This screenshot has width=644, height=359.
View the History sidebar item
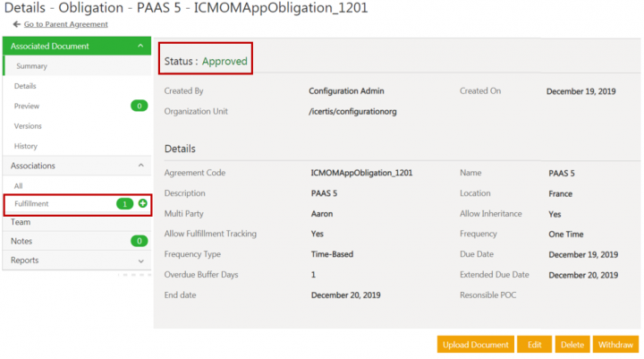26,146
